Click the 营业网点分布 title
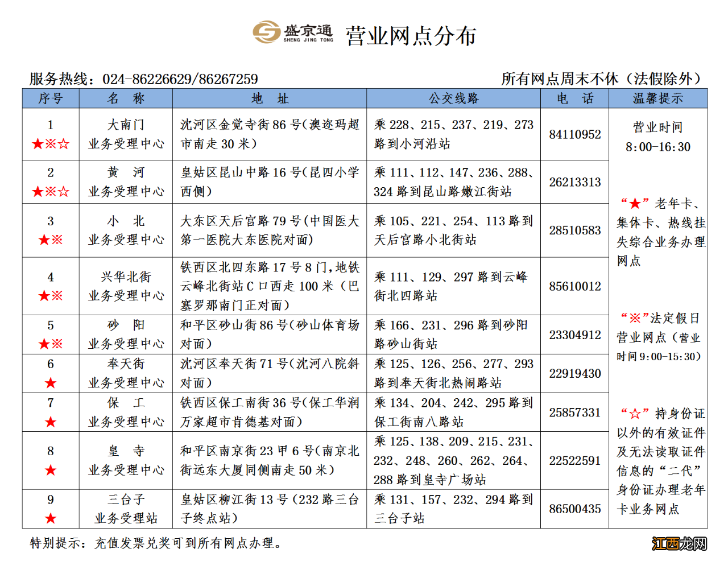This screenshot has width=728, height=561. click(411, 36)
